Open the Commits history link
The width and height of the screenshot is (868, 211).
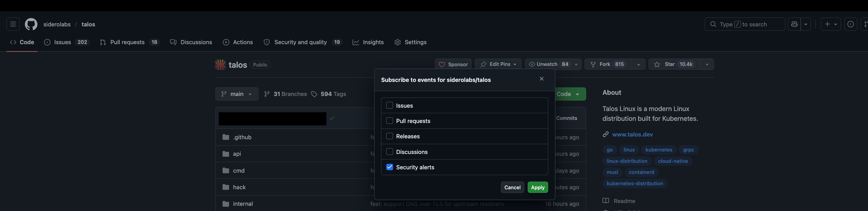[x=566, y=118]
